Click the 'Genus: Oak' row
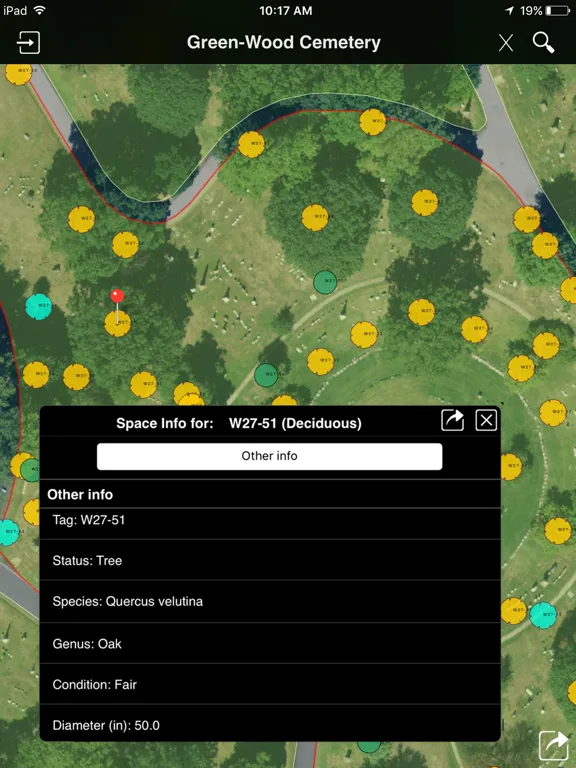Screen dimensions: 576x768 270,644
